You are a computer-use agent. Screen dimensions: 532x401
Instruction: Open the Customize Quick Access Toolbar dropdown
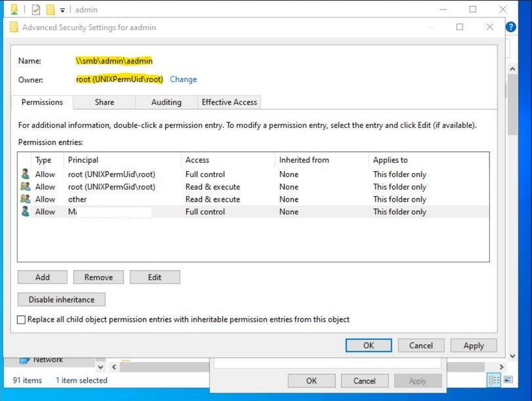(62, 10)
